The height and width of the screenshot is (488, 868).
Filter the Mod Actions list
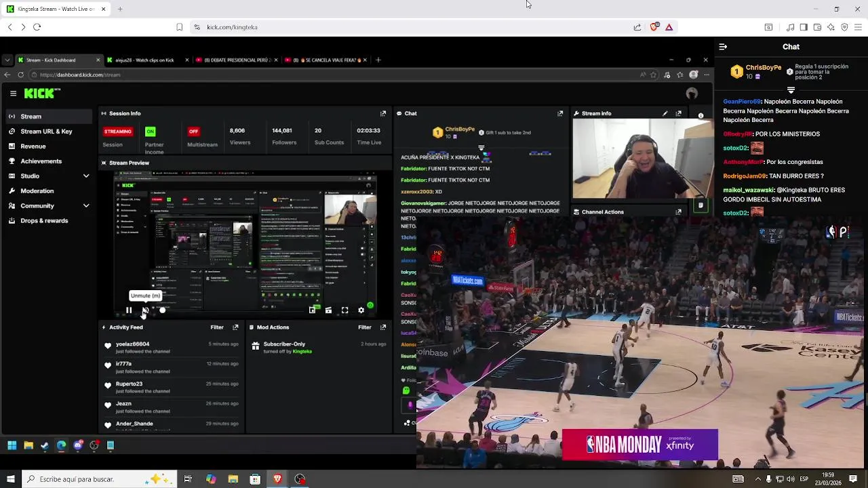point(365,327)
